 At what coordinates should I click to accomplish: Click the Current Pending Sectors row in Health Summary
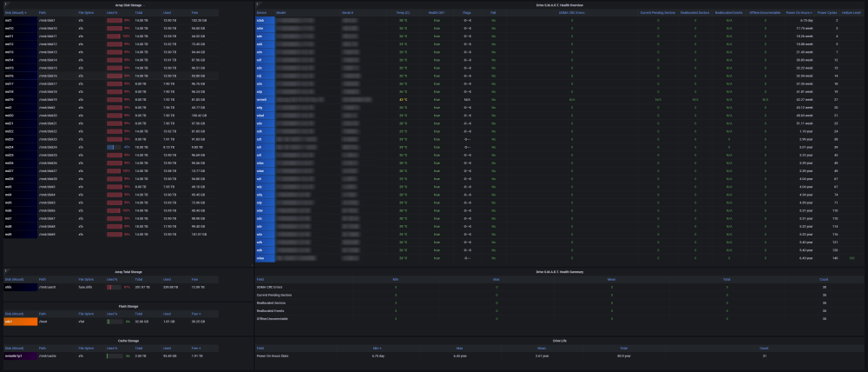click(x=560, y=295)
